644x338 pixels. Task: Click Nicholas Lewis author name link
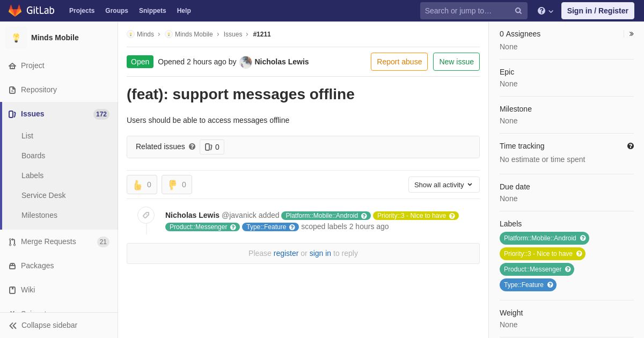tap(282, 62)
